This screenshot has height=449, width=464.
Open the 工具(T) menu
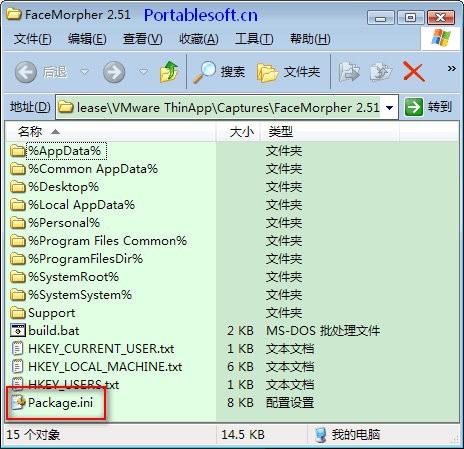pos(254,39)
